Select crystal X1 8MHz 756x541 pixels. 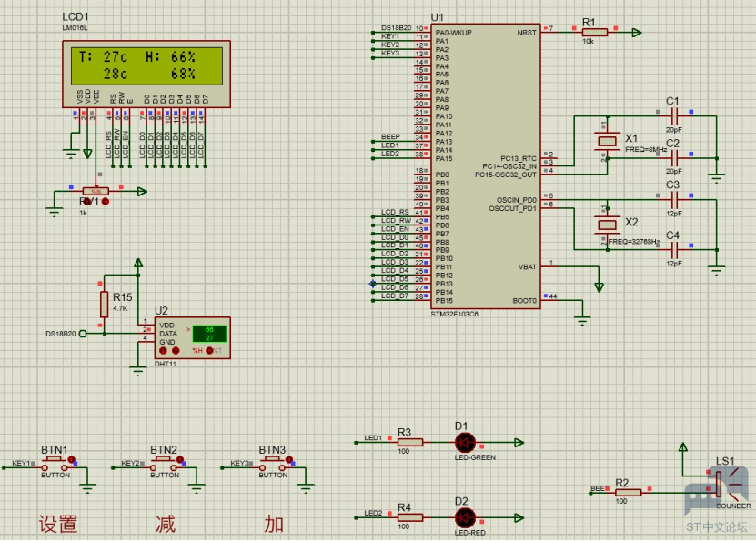coord(607,141)
